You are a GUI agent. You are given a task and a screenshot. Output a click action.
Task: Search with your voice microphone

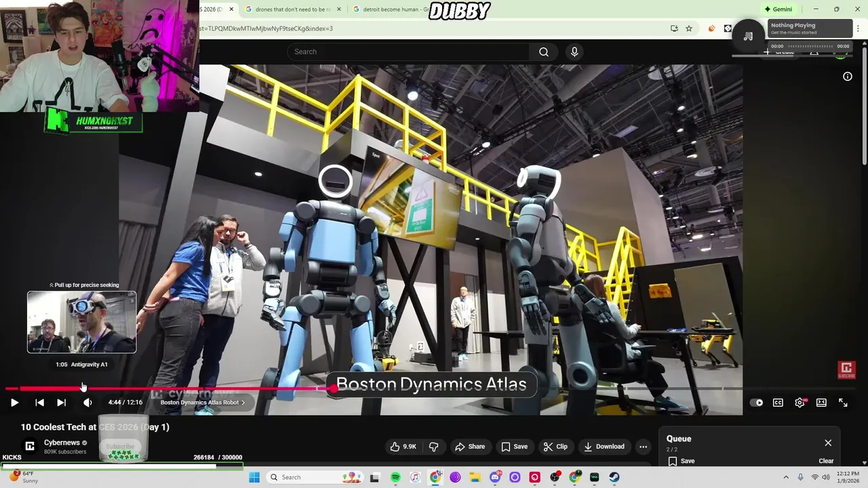point(574,52)
